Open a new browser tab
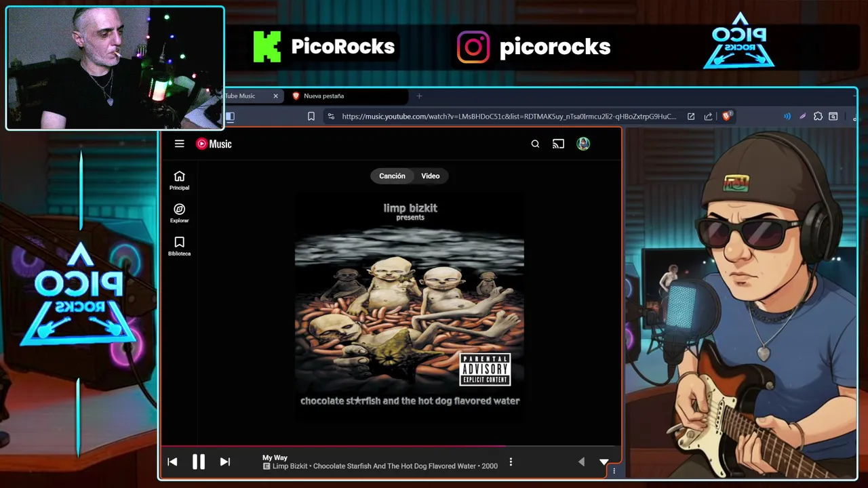The width and height of the screenshot is (868, 488). click(419, 96)
